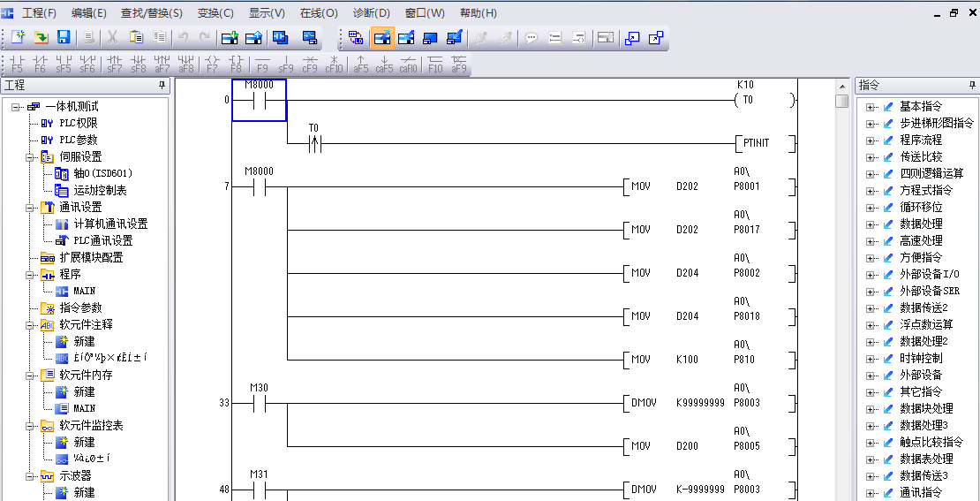980x501 pixels.
Task: Insert an application instruction using the F8 button
Action: click(x=236, y=64)
